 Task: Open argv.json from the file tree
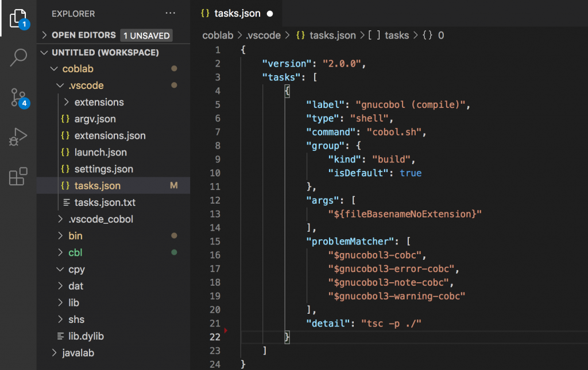tap(95, 119)
